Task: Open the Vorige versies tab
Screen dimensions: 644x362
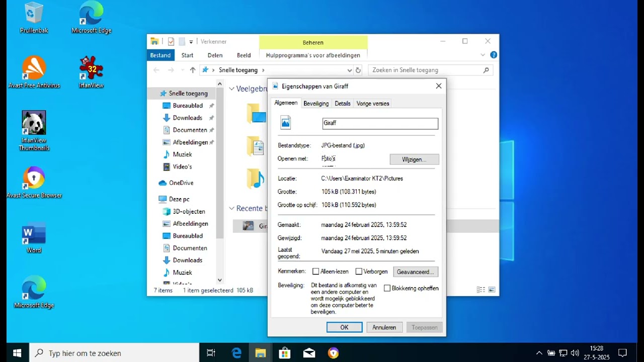Action: 373,104
